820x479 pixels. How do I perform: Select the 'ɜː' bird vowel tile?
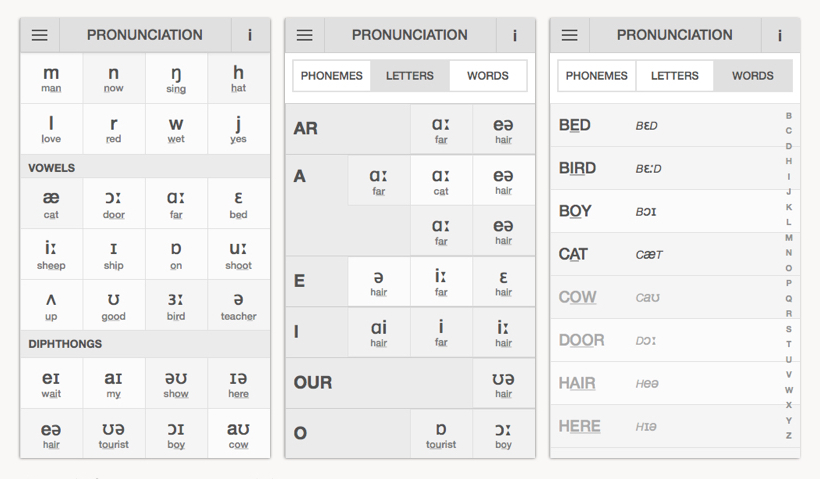tap(176, 304)
